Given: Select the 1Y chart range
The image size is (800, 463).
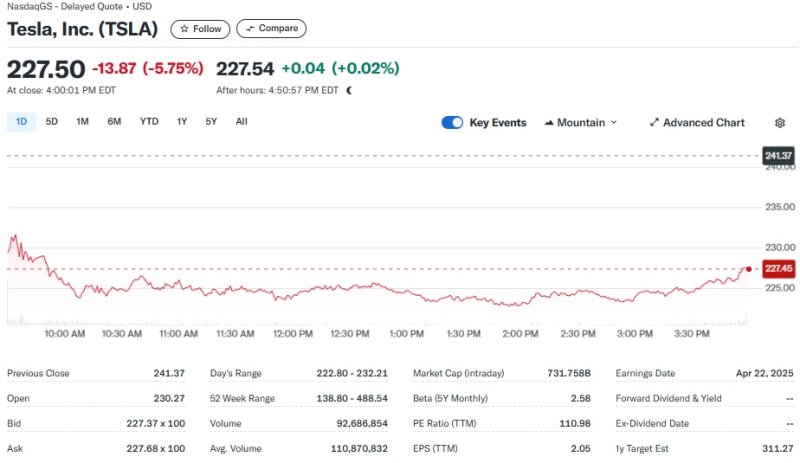Looking at the screenshot, I should [x=182, y=122].
